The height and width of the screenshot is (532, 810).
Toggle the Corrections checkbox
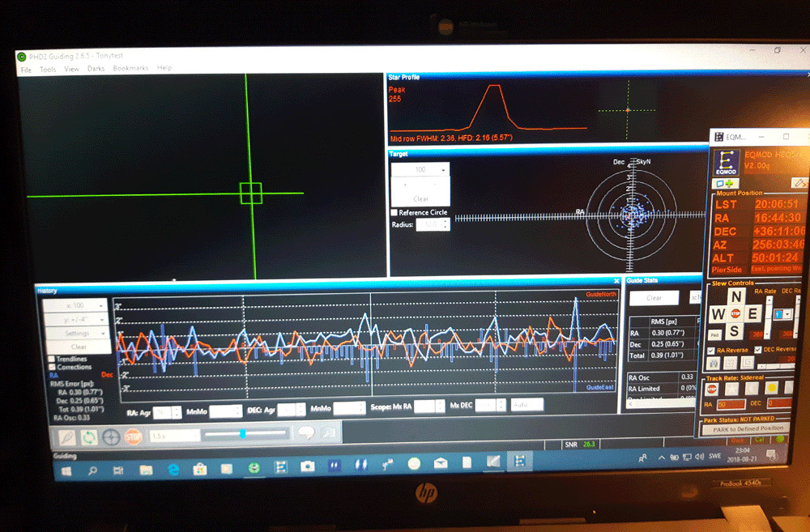(52, 367)
